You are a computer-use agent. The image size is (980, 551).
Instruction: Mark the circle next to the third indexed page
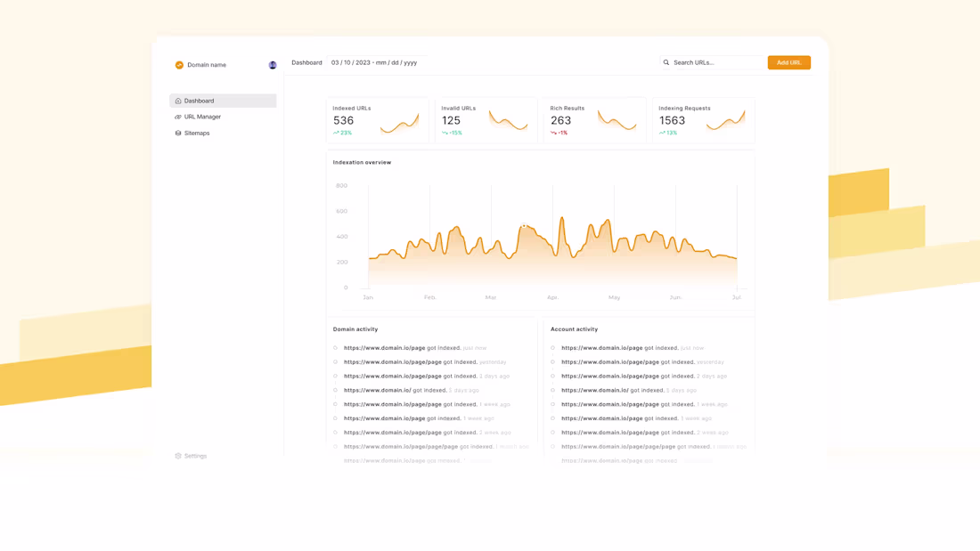(x=335, y=376)
